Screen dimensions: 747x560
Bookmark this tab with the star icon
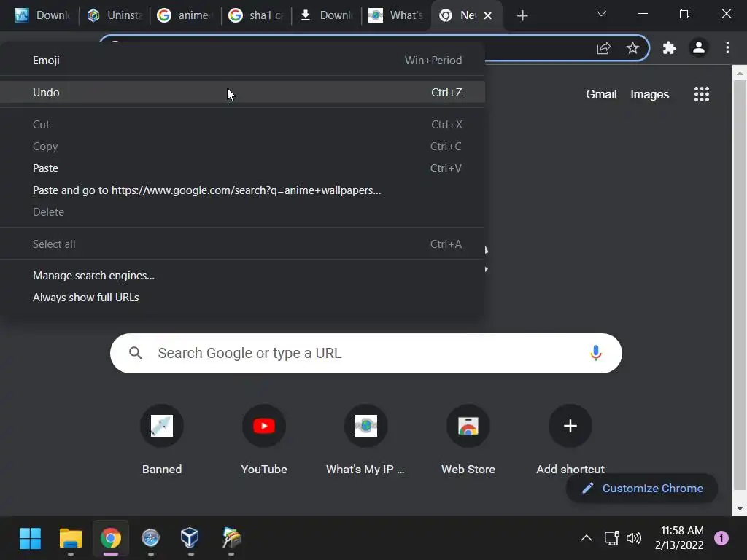click(x=632, y=47)
